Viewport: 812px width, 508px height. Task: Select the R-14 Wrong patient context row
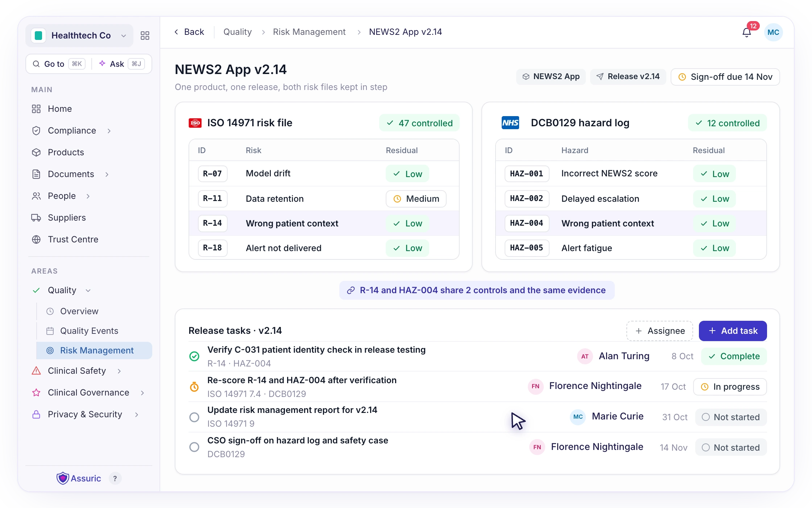(x=324, y=223)
